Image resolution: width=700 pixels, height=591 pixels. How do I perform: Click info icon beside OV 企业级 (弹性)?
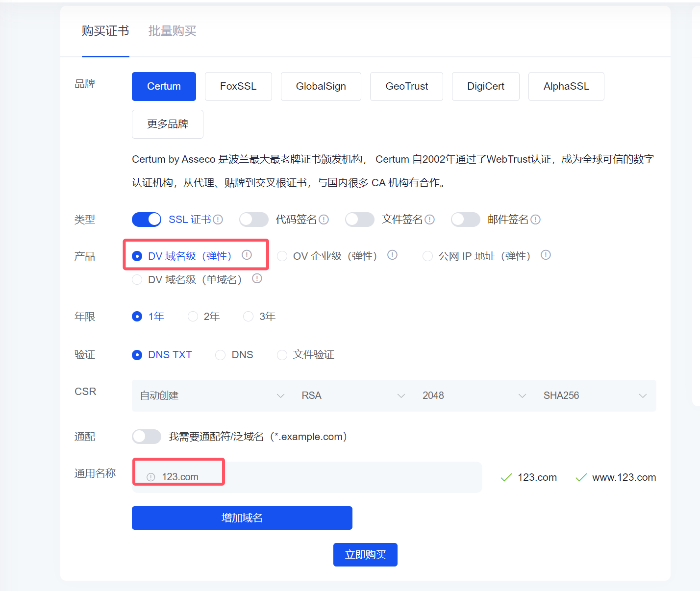393,255
